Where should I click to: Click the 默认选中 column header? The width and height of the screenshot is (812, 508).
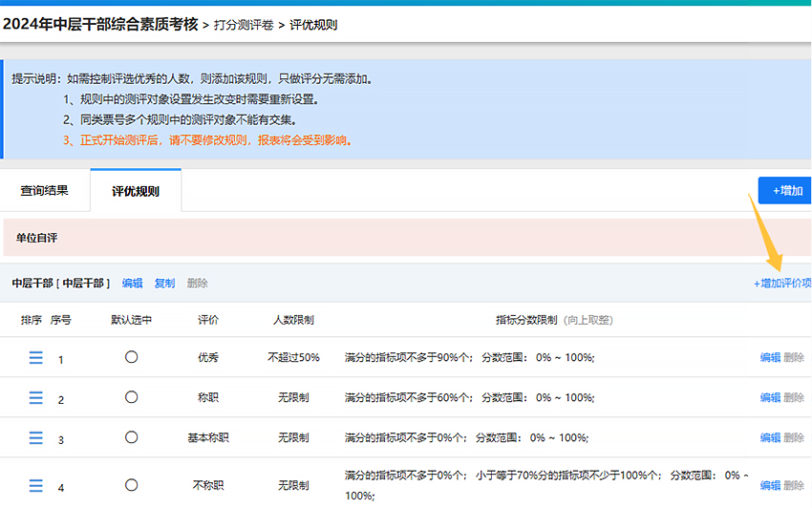131,320
